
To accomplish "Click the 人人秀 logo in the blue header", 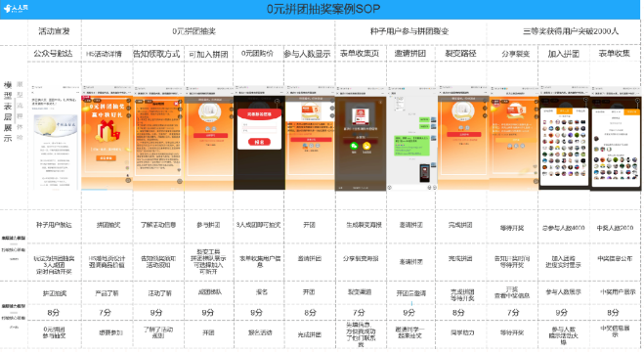I will (x=16, y=8).
